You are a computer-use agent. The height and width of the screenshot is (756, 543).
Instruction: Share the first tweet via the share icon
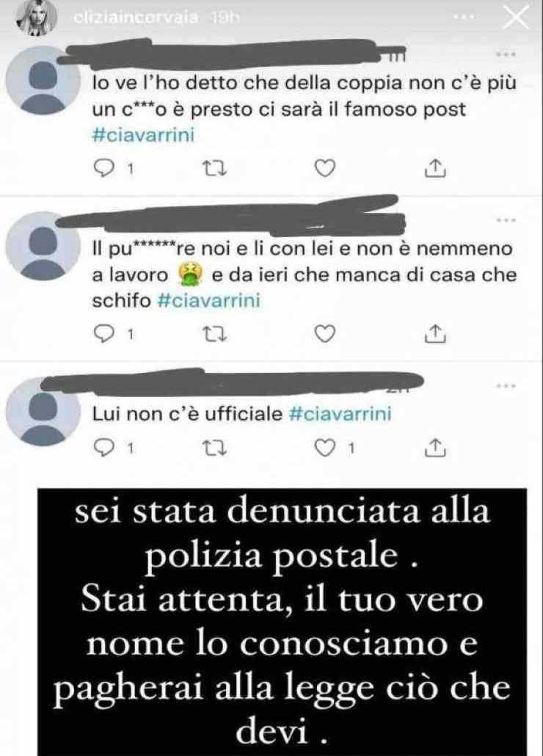click(434, 168)
